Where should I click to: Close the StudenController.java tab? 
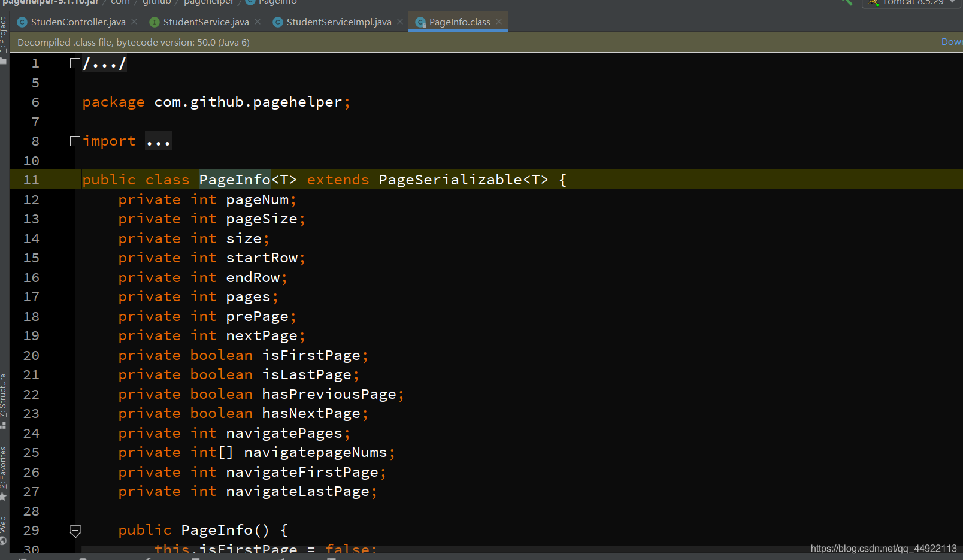(134, 22)
